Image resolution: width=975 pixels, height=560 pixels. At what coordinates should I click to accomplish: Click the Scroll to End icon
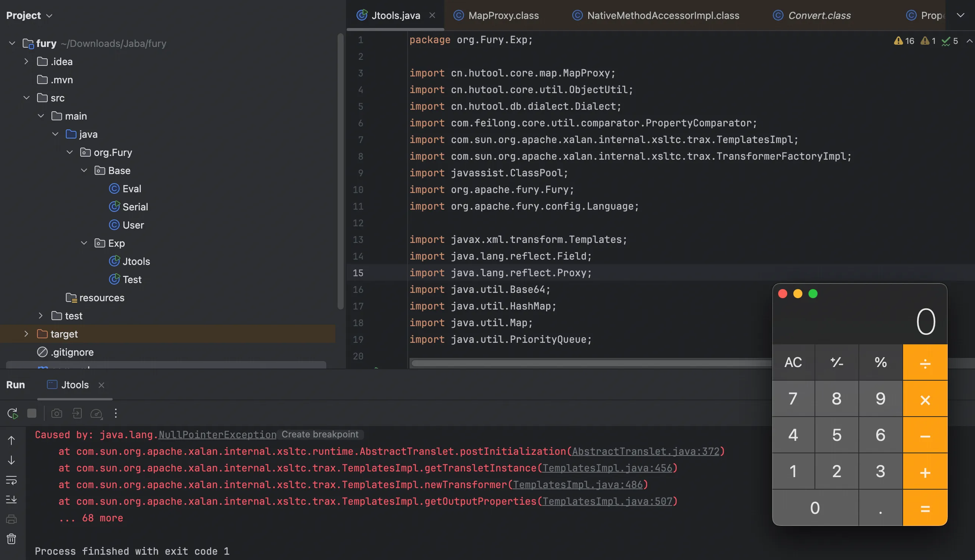coord(11,499)
